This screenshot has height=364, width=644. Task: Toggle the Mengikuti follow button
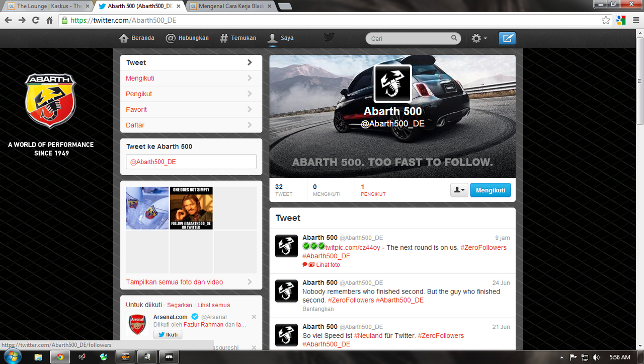click(490, 190)
